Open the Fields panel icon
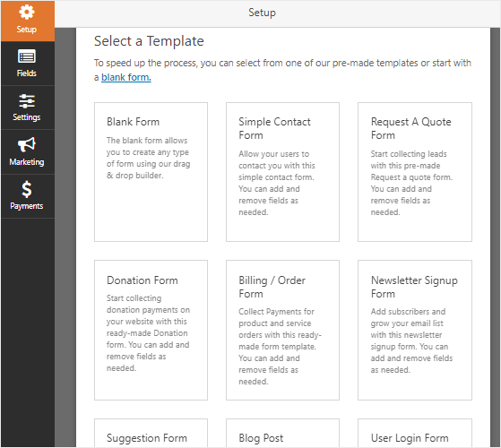Viewport: 501px width, 448px height. 27,56
